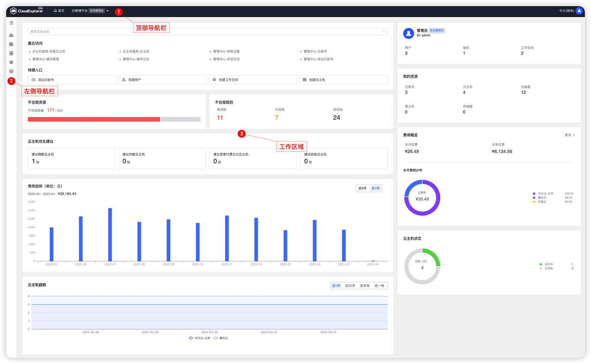This screenshot has width=591, height=364.
Task: Open the monitor screen sidebar icon
Action: tap(11, 62)
